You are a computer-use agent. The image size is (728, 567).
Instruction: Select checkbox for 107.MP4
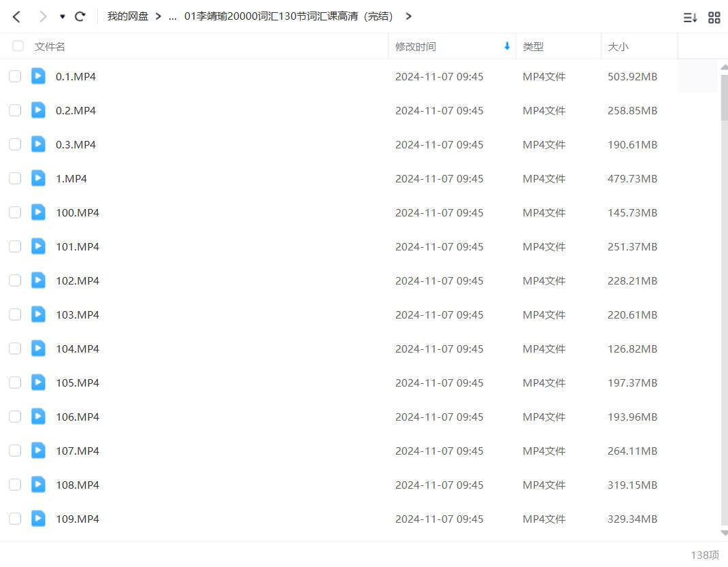pos(15,451)
